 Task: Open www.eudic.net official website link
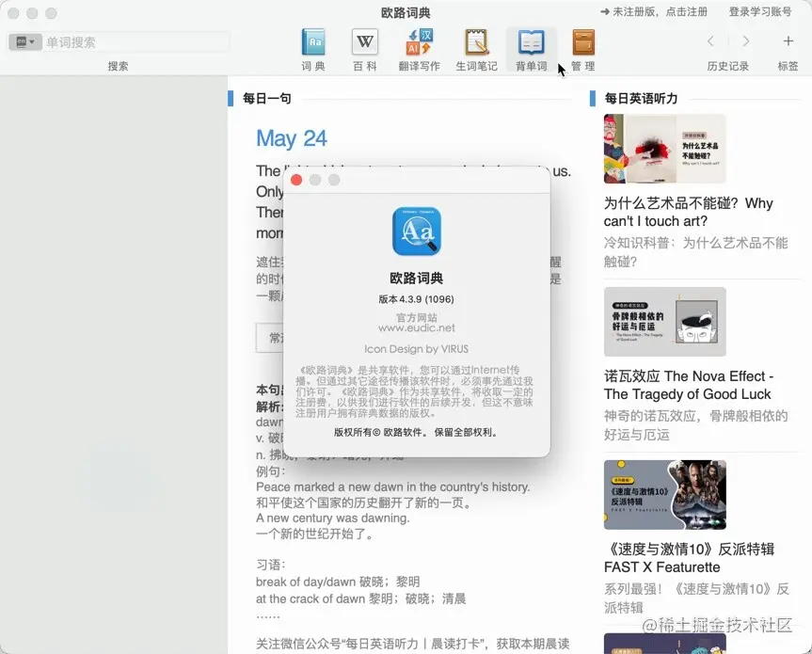coord(417,327)
